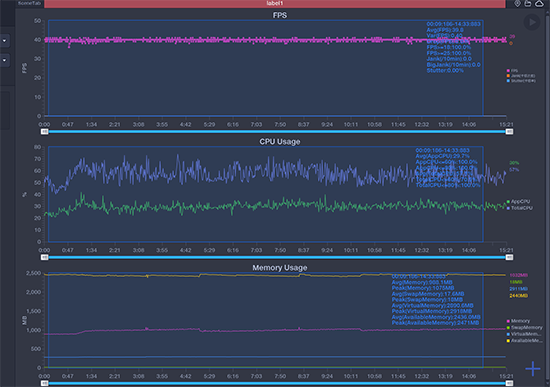
Task: Click the Memory Usage left range slider handle
Action: 45,383
